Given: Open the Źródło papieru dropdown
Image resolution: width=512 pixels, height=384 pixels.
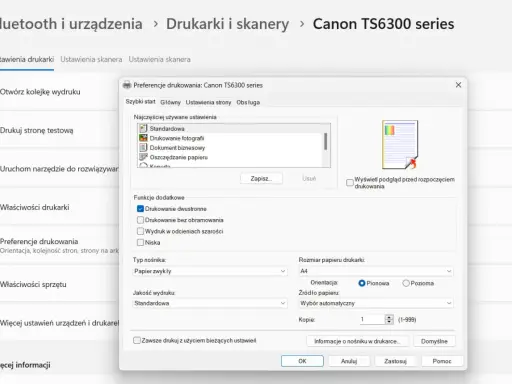Looking at the screenshot, I should tap(376, 303).
